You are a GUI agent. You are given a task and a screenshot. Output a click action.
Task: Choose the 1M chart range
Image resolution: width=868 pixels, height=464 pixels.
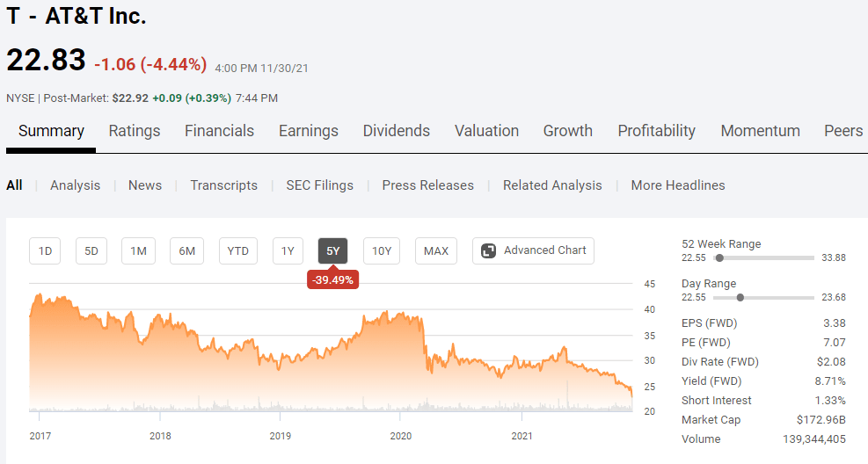click(x=138, y=251)
